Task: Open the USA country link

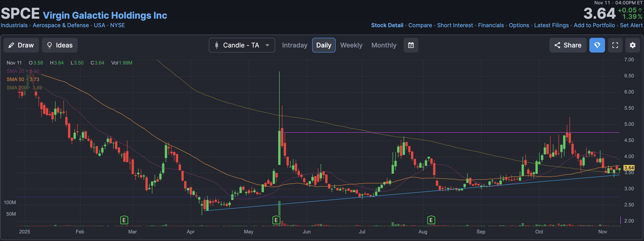Action: [100, 25]
